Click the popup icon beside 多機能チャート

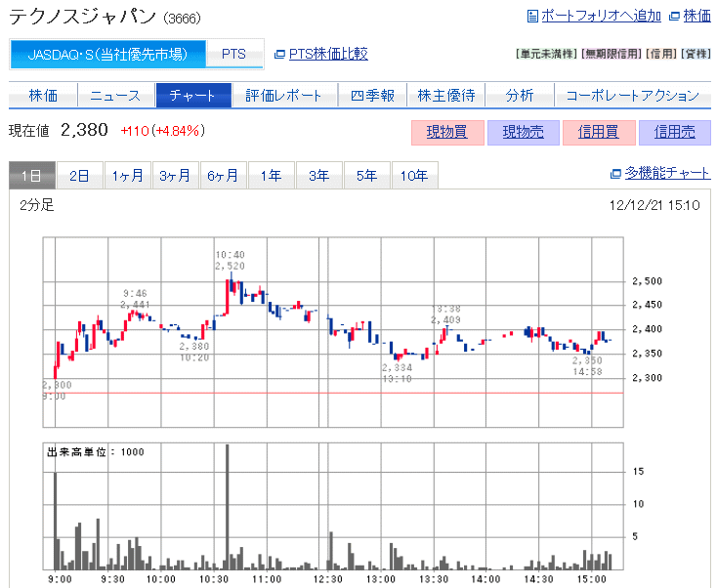615,174
